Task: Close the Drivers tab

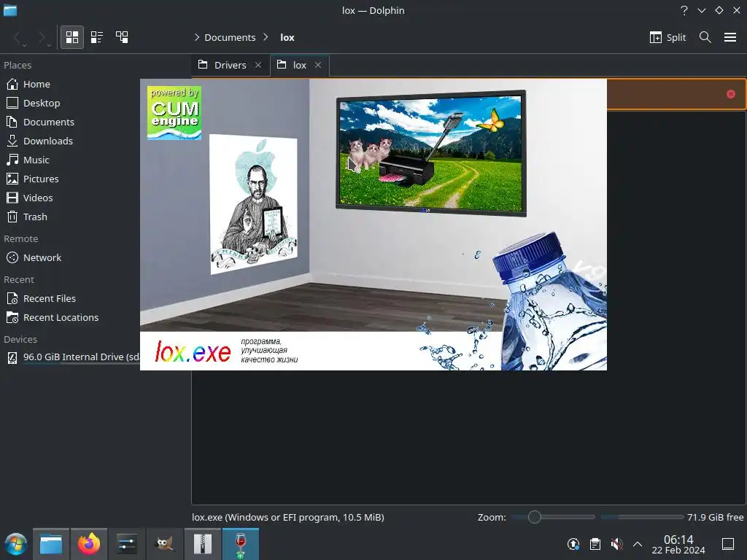Action: tap(258, 65)
